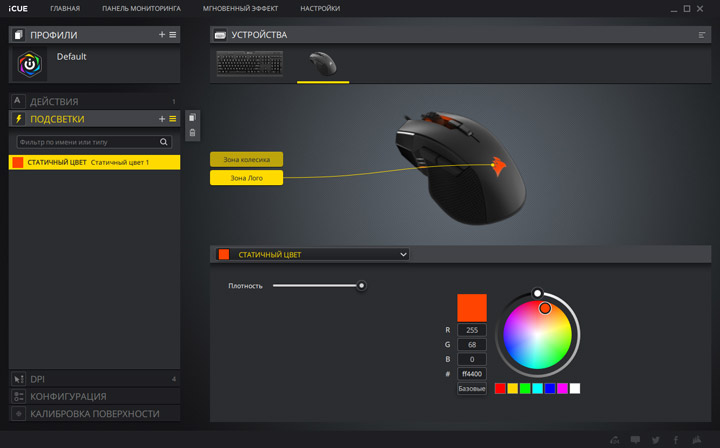Copy the selected lighting effect
The image size is (720, 448).
192,118
